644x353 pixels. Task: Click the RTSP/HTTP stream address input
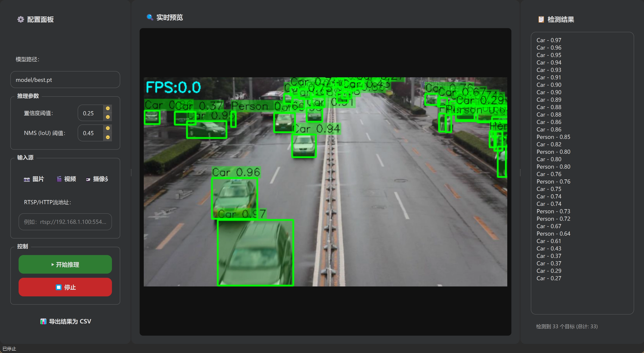click(65, 222)
